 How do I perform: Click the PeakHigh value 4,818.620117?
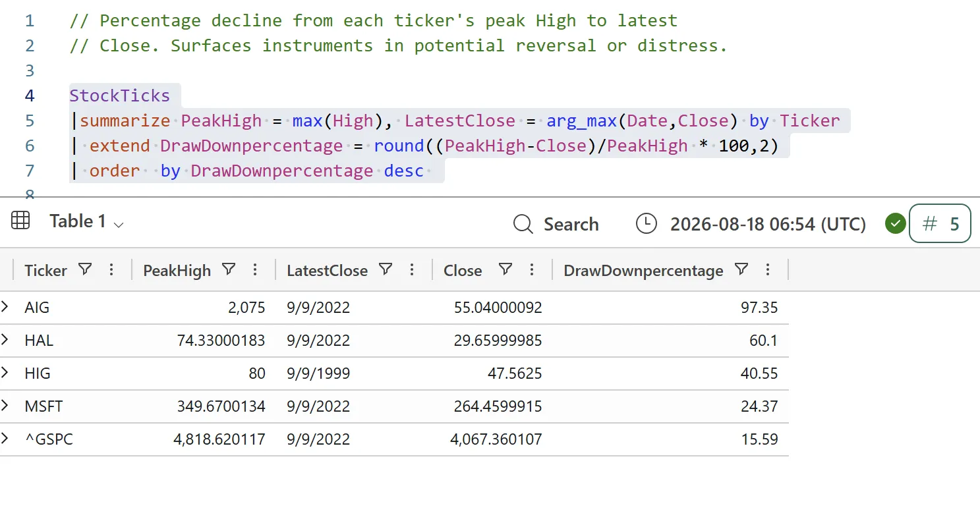[219, 439]
